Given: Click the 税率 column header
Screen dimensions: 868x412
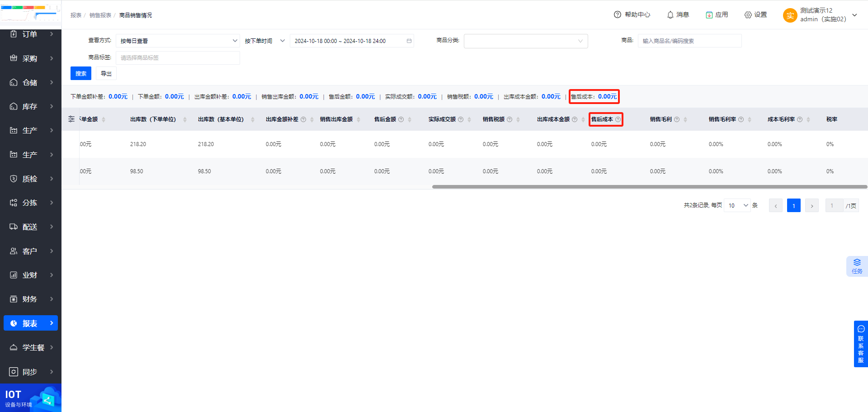Looking at the screenshot, I should pos(831,119).
